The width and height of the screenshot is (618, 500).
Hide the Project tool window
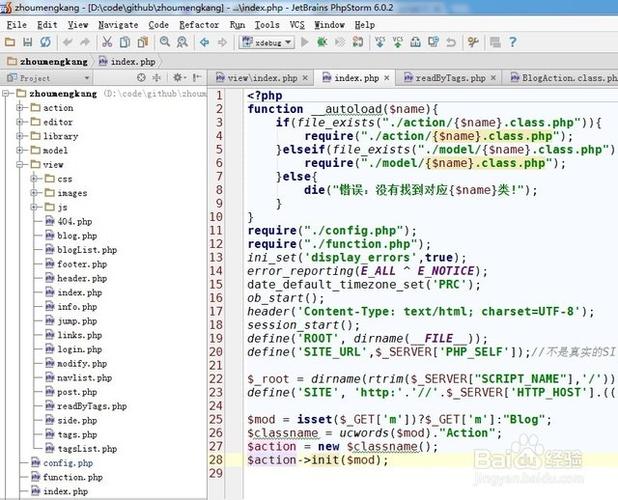[x=197, y=78]
